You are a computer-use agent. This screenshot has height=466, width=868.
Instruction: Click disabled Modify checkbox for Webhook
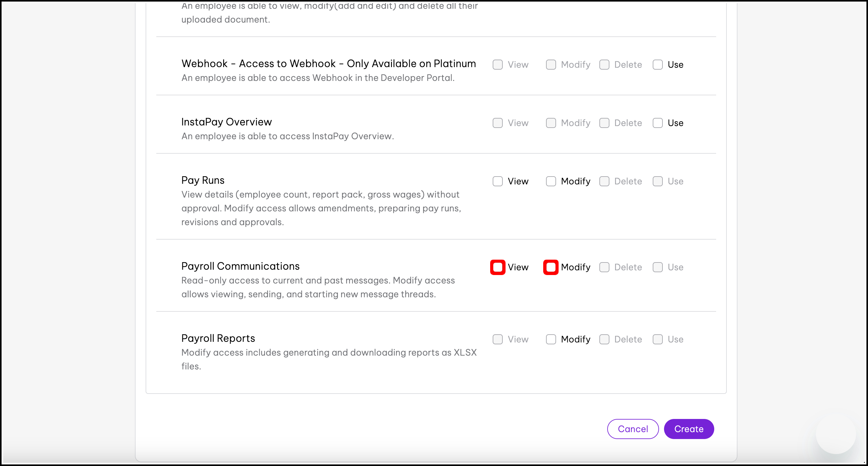pyautogui.click(x=551, y=65)
